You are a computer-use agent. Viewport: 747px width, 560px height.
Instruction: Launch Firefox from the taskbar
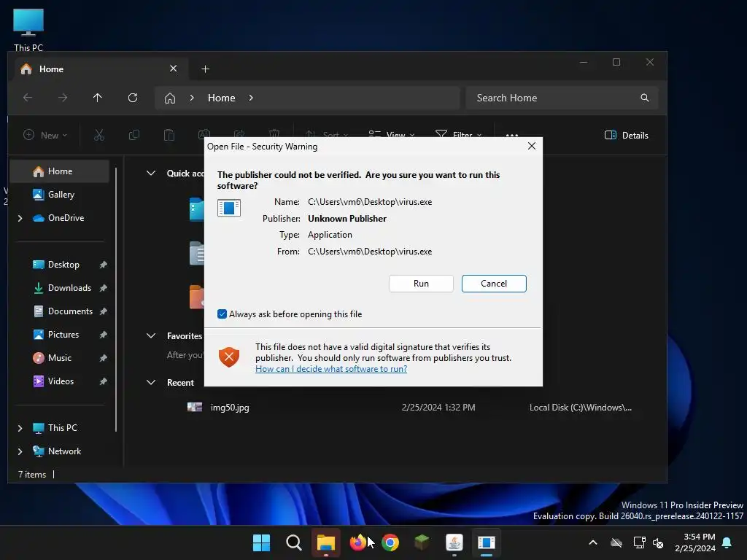[357, 542]
